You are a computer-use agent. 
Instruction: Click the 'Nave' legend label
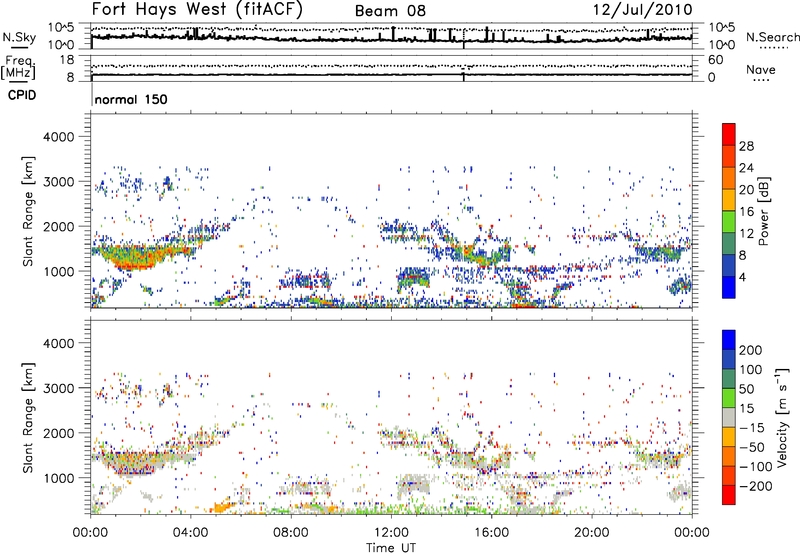tap(760, 69)
